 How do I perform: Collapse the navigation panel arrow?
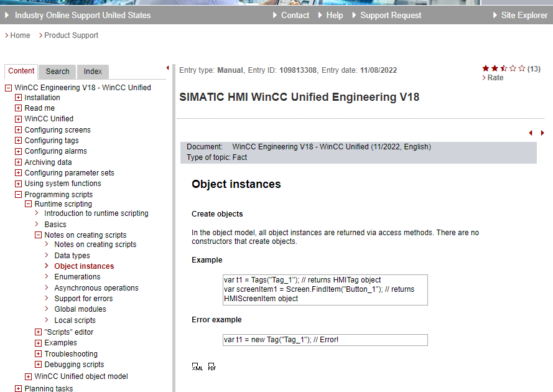pos(167,68)
